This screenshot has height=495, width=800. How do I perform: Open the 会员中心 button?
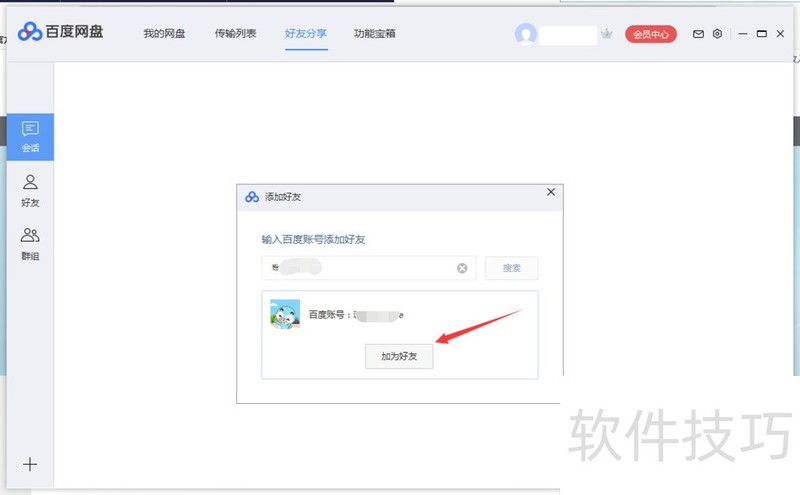click(651, 34)
